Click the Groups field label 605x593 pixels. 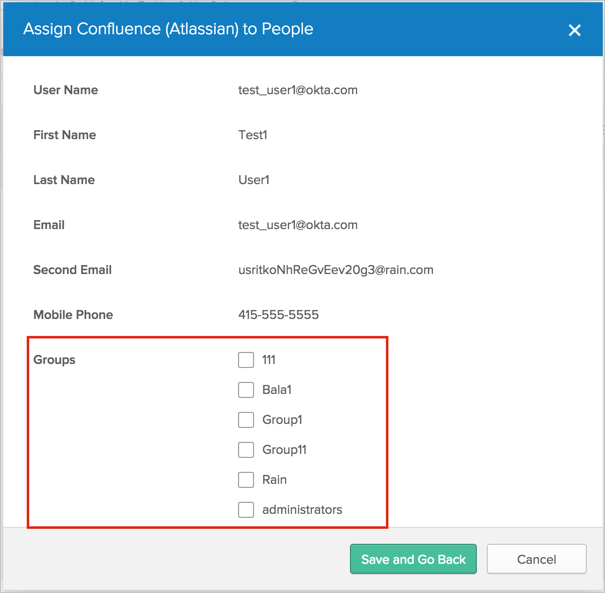[54, 360]
